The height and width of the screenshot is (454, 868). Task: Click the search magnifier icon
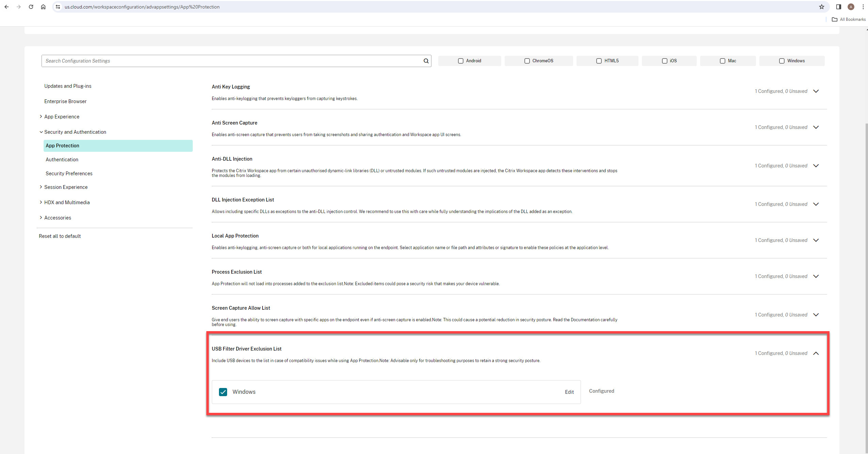pyautogui.click(x=426, y=61)
